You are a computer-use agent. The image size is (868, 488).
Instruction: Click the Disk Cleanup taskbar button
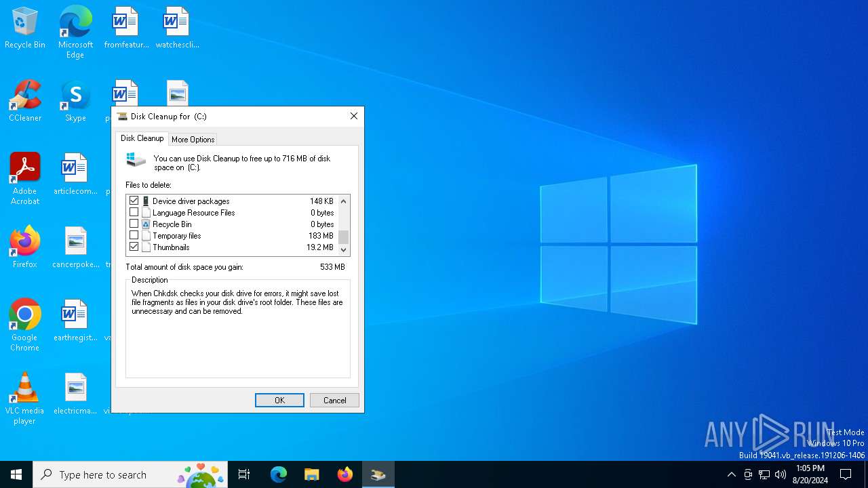tap(378, 474)
